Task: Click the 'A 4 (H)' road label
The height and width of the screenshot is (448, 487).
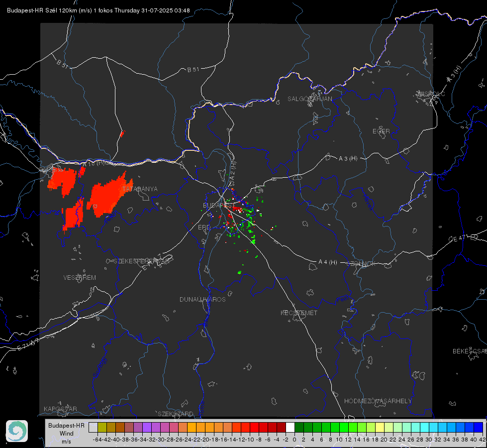Action: (328, 262)
